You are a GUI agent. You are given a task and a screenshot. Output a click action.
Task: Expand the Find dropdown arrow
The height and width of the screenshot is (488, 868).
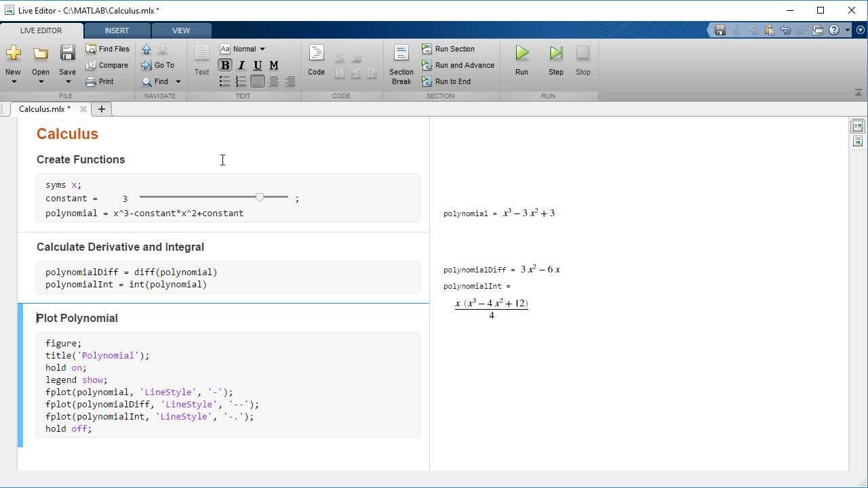tap(178, 81)
